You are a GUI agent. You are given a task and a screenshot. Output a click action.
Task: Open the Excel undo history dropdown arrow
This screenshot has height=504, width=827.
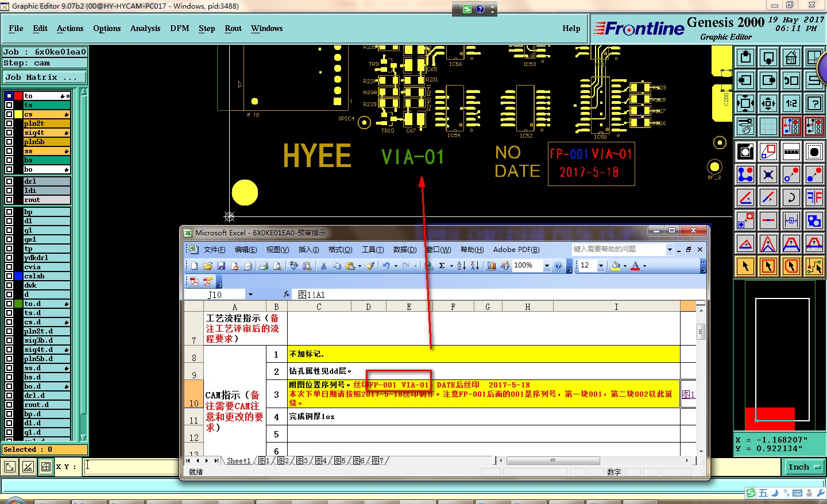click(396, 266)
